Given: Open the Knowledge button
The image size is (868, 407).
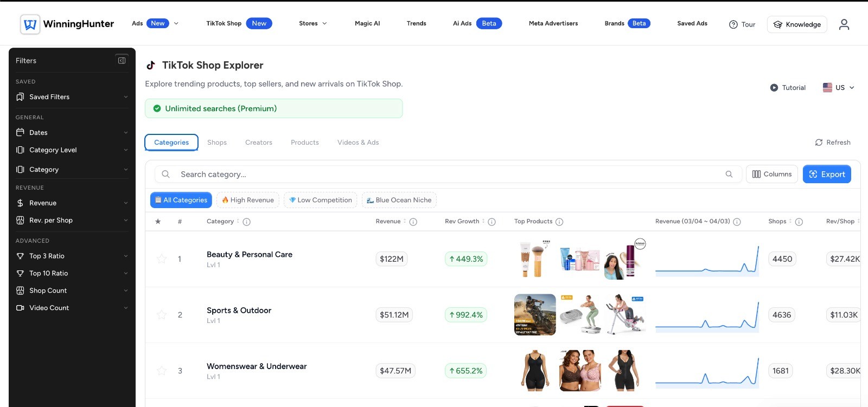Looking at the screenshot, I should tap(797, 24).
